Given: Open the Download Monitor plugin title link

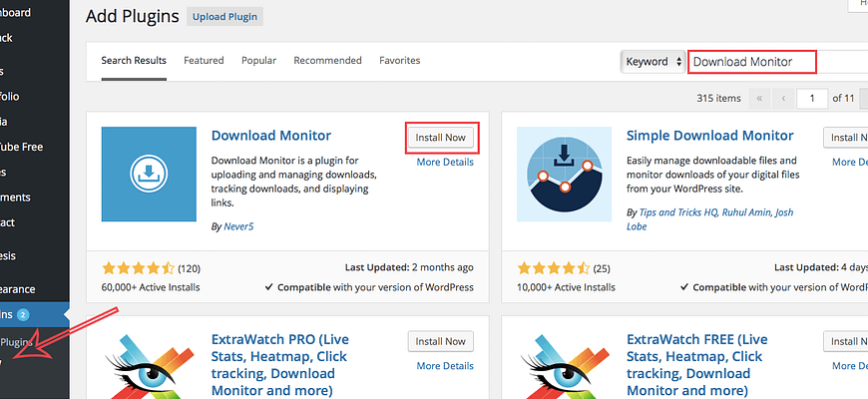Looking at the screenshot, I should (x=271, y=136).
